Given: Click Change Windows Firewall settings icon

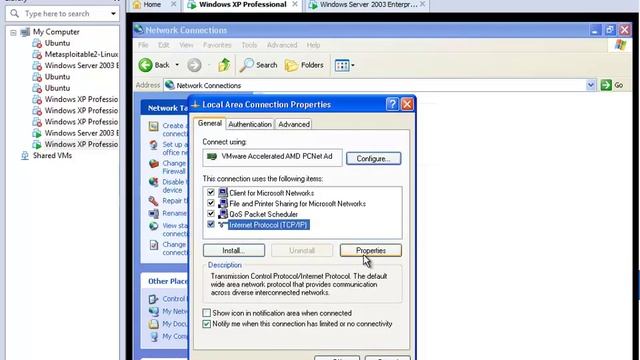Looking at the screenshot, I should pos(153,164).
